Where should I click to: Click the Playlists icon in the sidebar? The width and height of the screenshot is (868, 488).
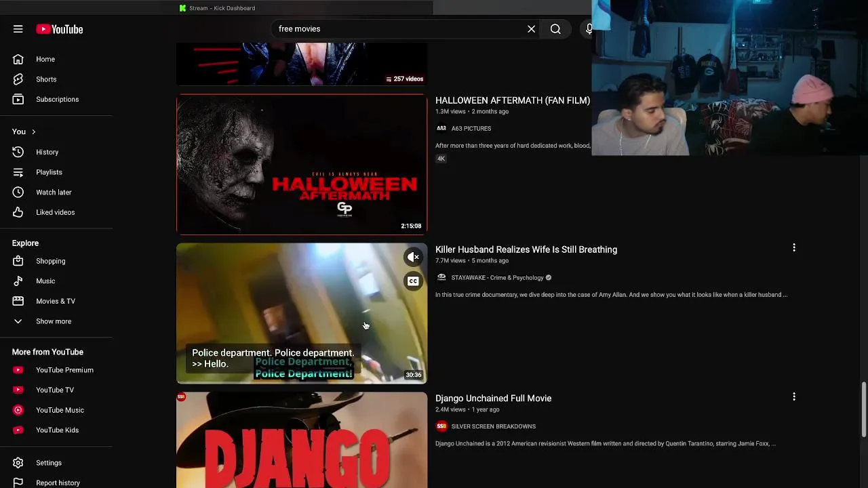tap(18, 172)
